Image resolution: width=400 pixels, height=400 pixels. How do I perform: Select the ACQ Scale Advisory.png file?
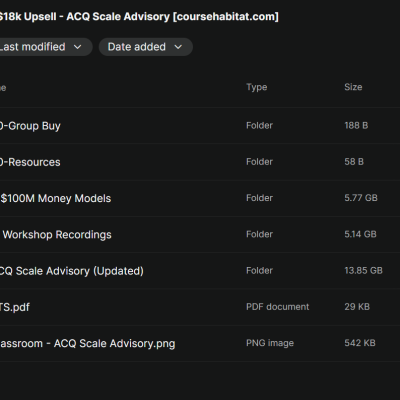(200, 343)
